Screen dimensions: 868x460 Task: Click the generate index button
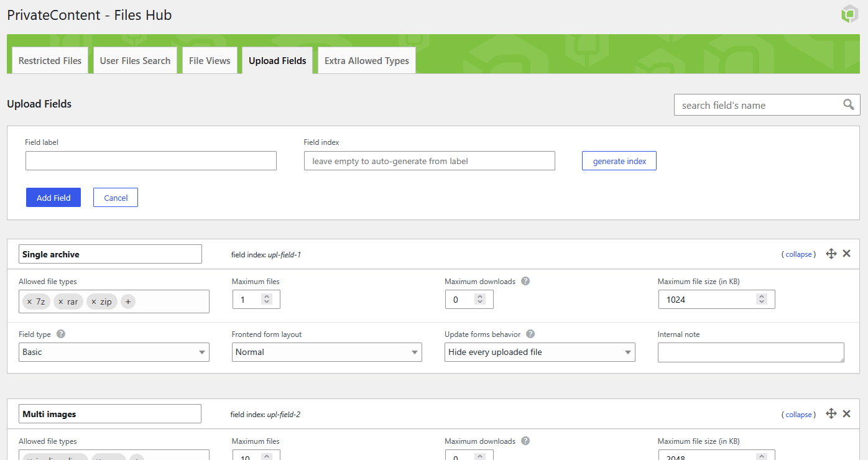619,161
